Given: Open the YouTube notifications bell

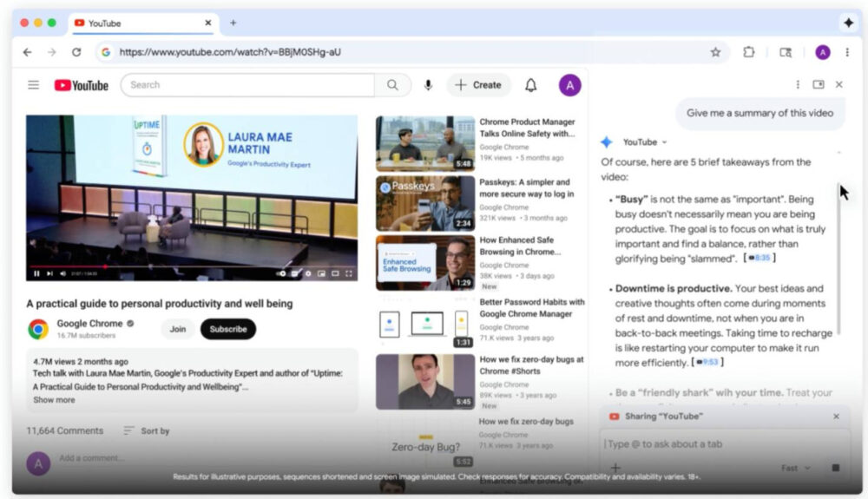Looking at the screenshot, I should coord(530,85).
